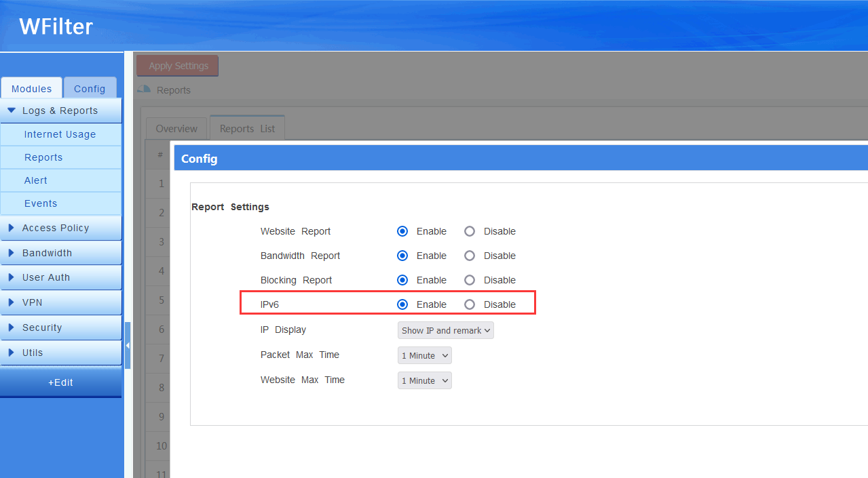Image resolution: width=868 pixels, height=478 pixels.
Task: Click the WFilter logo
Action: click(56, 26)
